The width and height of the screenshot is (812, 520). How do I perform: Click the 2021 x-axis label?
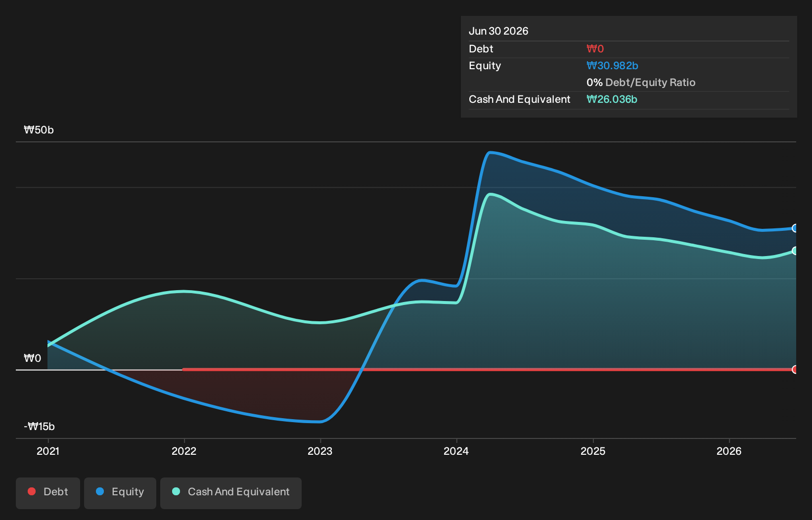[x=48, y=451]
